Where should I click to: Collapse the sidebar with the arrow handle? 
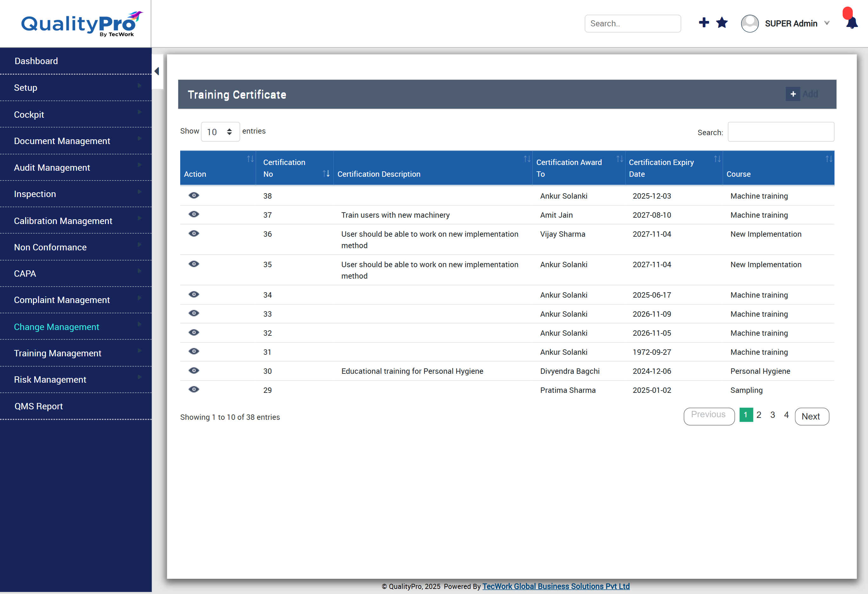157,71
